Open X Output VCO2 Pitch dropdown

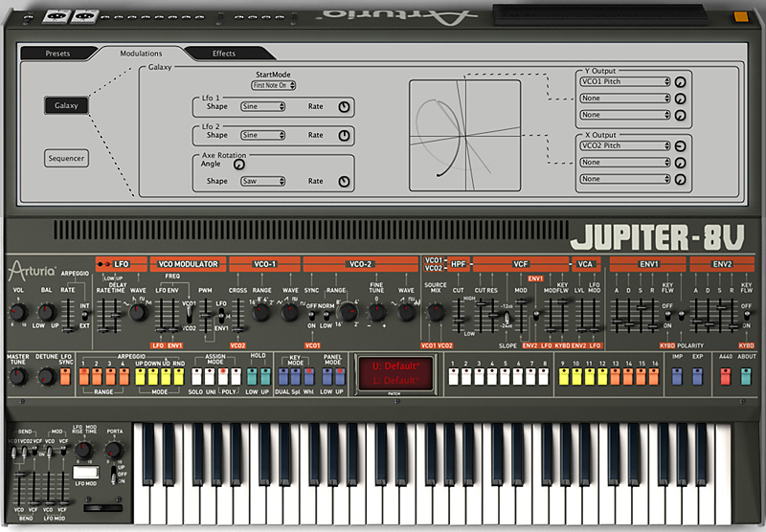click(625, 145)
